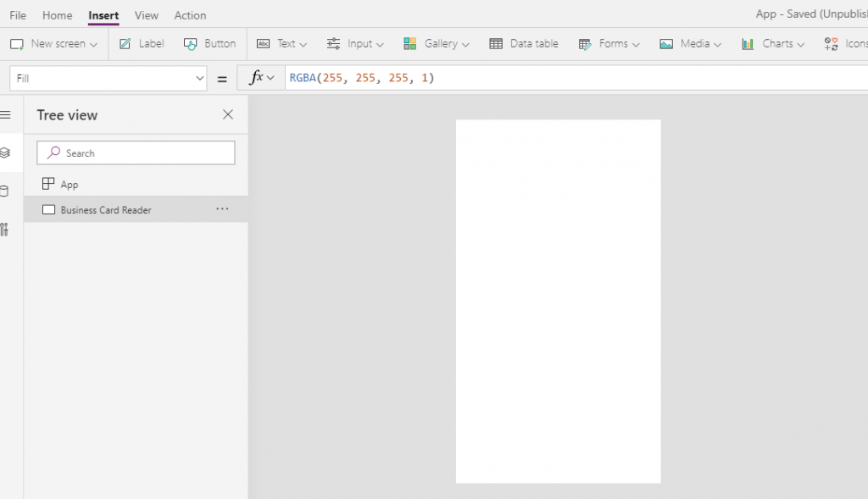Expand the Gallery dropdown on the ribbon
The width and height of the screenshot is (868, 499).
437,43
